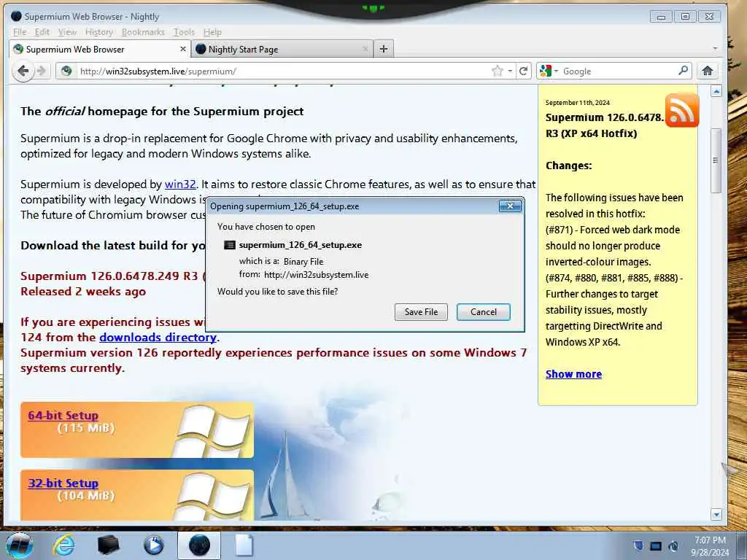The height and width of the screenshot is (560, 747).
Task: Switch to the Nightly Start Page tab
Action: (x=282, y=49)
